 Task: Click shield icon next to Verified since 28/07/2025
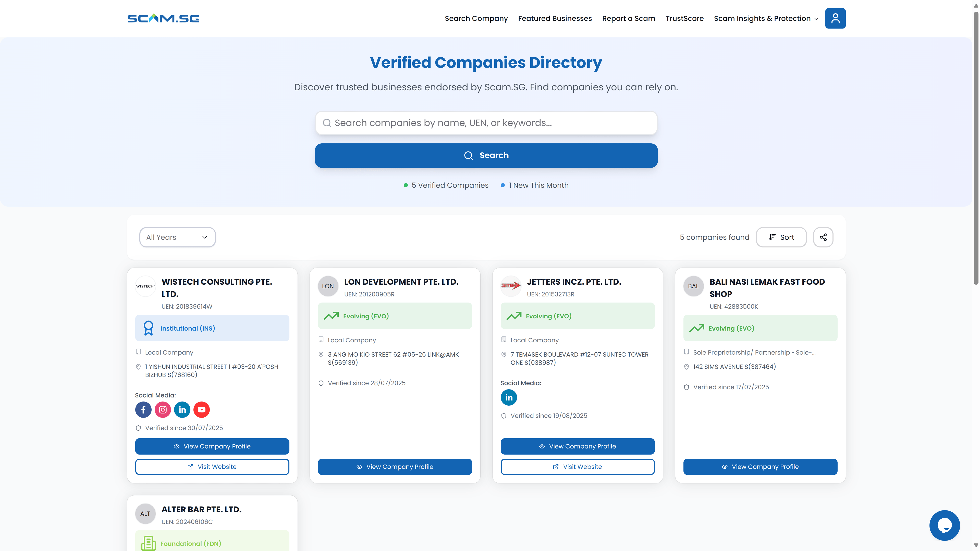(x=321, y=383)
